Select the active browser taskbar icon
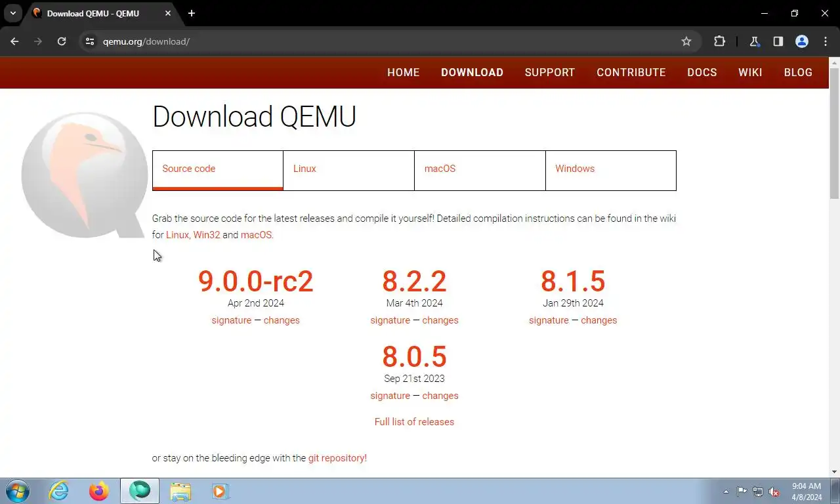Viewport: 840px width, 504px height. coord(140,491)
